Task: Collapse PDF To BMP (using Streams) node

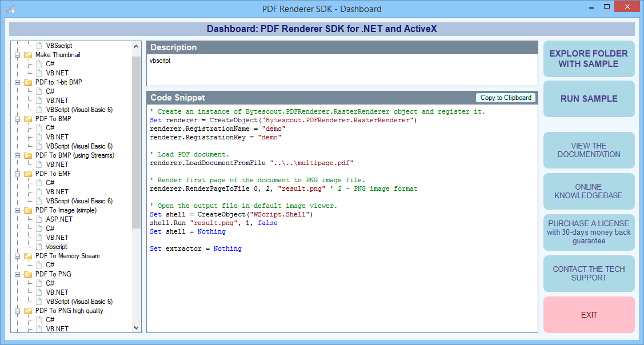Action: 17,156
